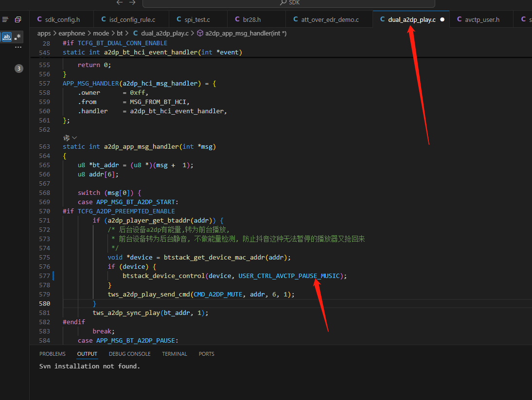Click the results count badge showing 3
This screenshot has width=532, height=400.
click(x=18, y=69)
